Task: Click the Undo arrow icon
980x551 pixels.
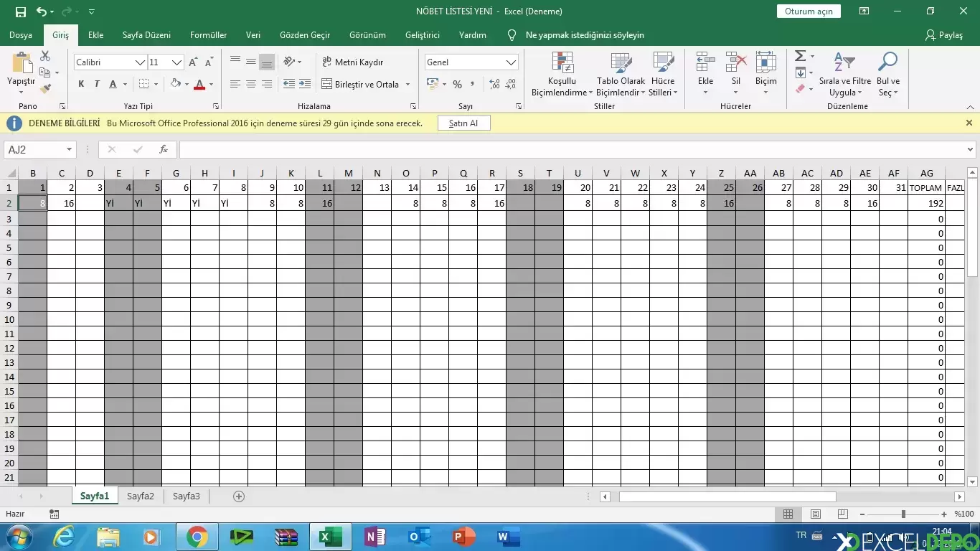Action: pyautogui.click(x=42, y=11)
